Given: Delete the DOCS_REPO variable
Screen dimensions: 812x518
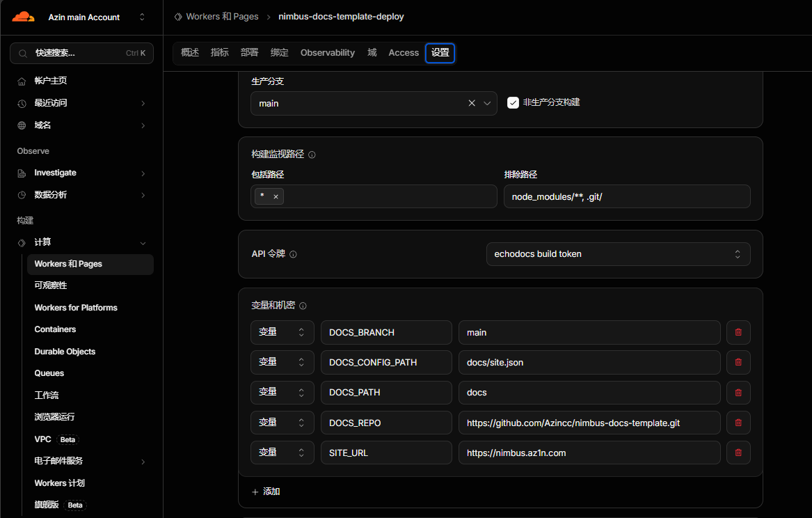Looking at the screenshot, I should click(x=738, y=423).
